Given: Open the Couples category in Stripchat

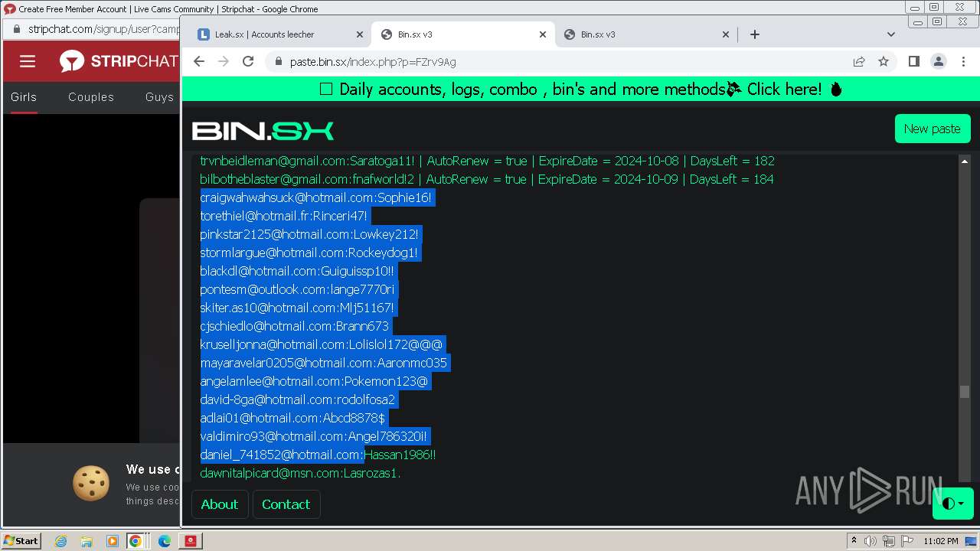Looking at the screenshot, I should (x=91, y=97).
